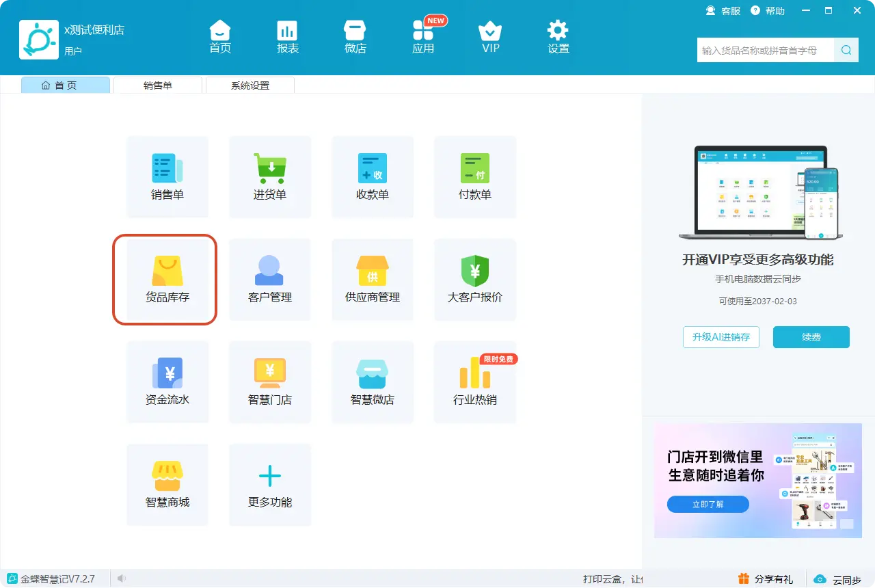
Task: Open the 收款单 receipt tile
Action: tap(373, 177)
